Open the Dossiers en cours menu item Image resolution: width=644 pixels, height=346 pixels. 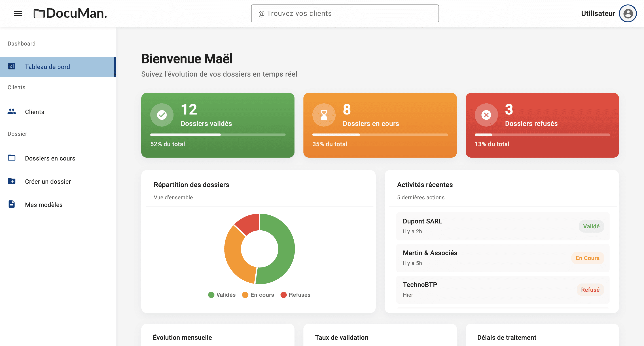click(50, 158)
